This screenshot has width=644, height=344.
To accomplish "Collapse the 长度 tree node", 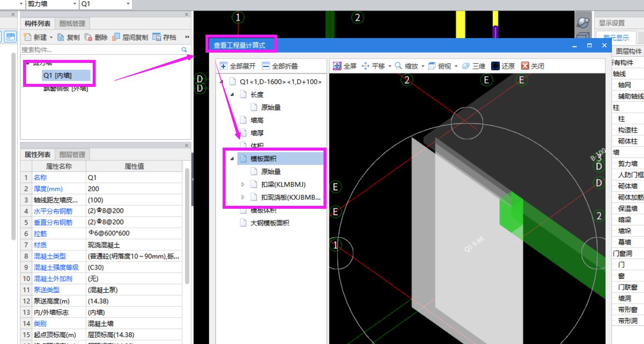I will [232, 95].
